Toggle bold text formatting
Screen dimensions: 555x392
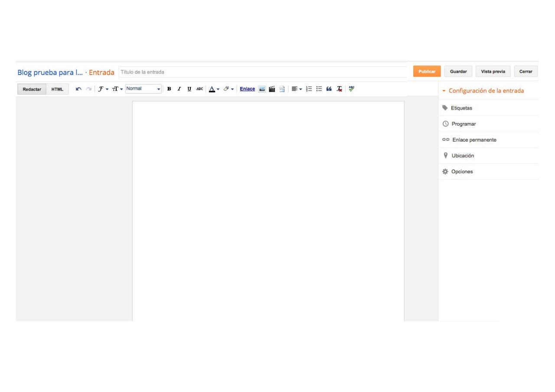point(169,89)
